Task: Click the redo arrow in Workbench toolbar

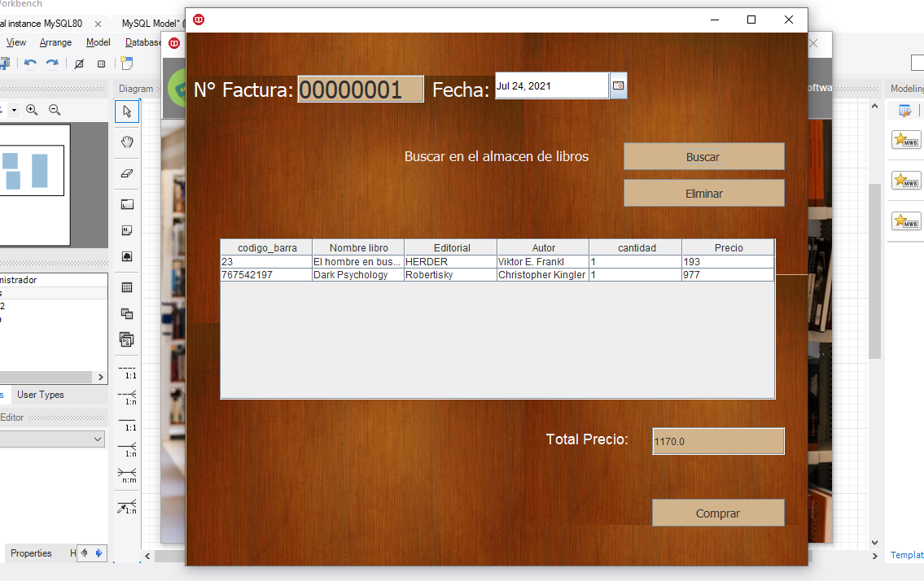Action: (x=52, y=63)
